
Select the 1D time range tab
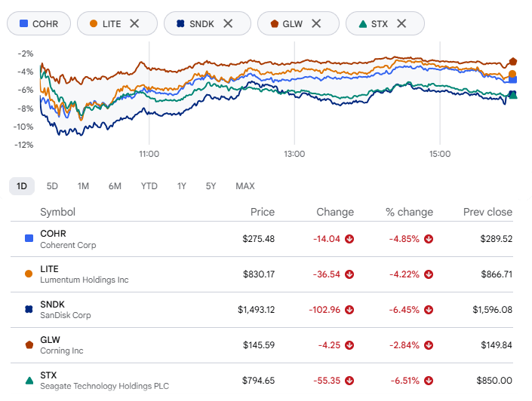(22, 186)
